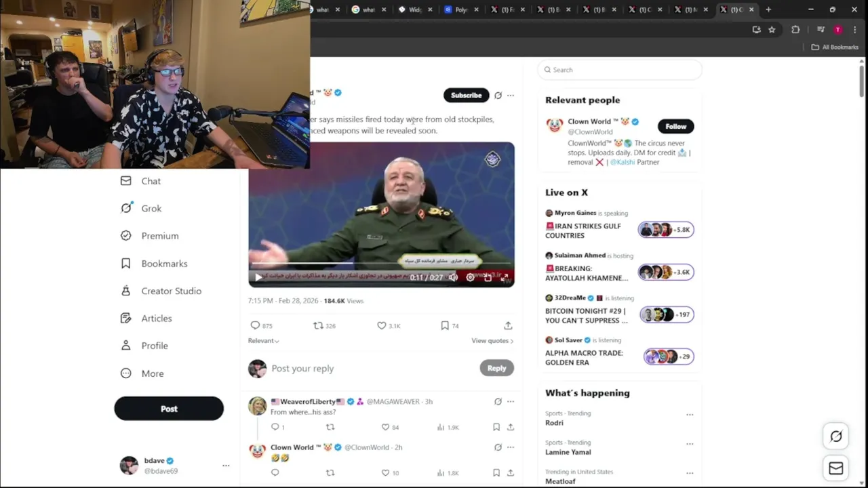The image size is (868, 488).
Task: Expand the Relevant reply sort dropdown
Action: pyautogui.click(x=264, y=341)
